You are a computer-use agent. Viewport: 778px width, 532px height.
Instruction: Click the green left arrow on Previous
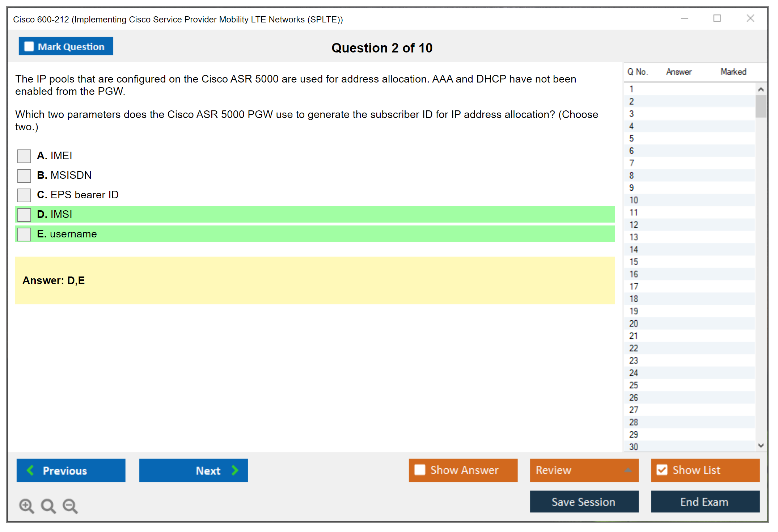click(31, 470)
